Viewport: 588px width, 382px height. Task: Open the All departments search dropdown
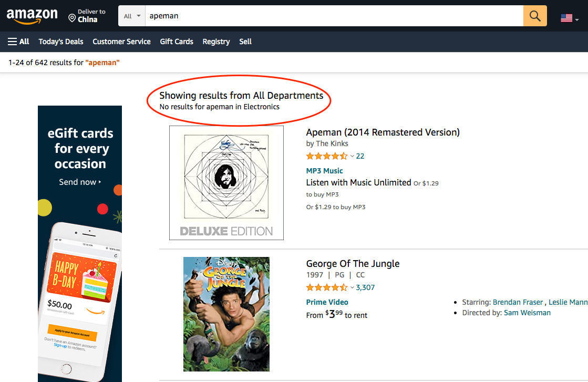pyautogui.click(x=132, y=16)
